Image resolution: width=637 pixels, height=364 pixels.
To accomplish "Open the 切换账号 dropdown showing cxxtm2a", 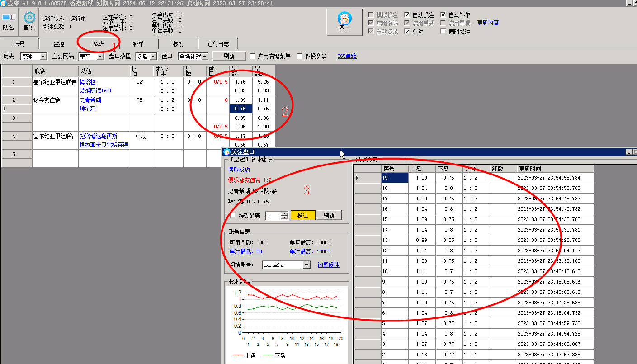I will (307, 265).
